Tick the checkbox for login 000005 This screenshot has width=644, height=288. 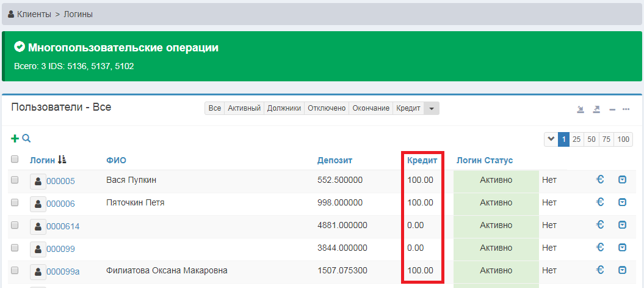coord(15,180)
